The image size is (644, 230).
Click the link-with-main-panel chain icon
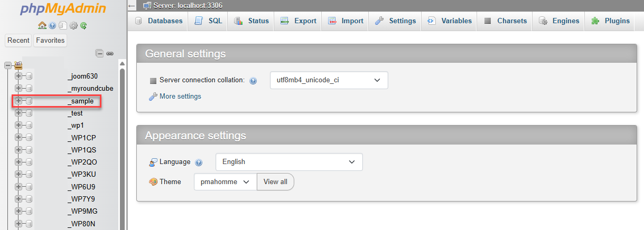click(110, 53)
